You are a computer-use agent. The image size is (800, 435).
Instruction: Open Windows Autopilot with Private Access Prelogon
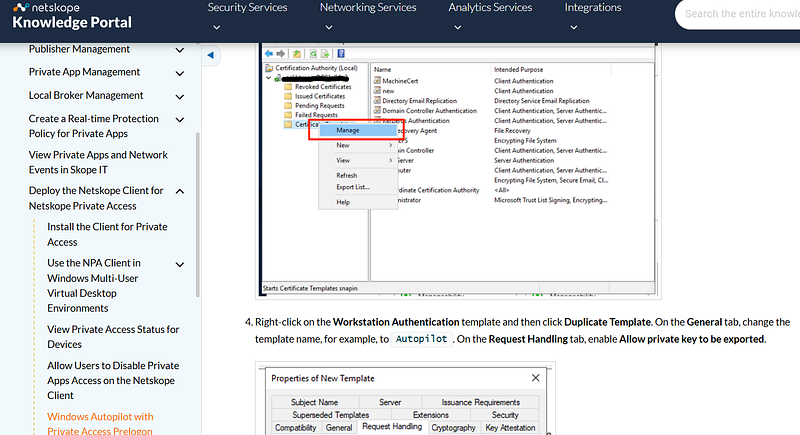[100, 424]
